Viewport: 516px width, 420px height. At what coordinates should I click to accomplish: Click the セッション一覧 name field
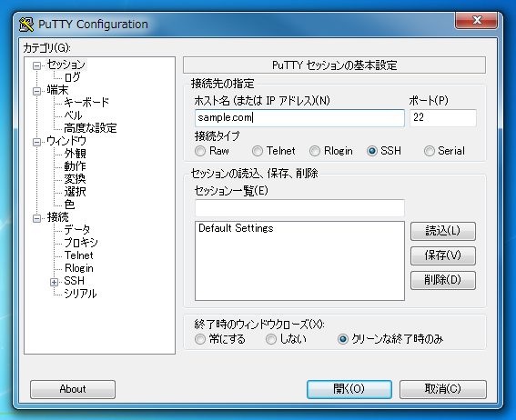pos(299,207)
